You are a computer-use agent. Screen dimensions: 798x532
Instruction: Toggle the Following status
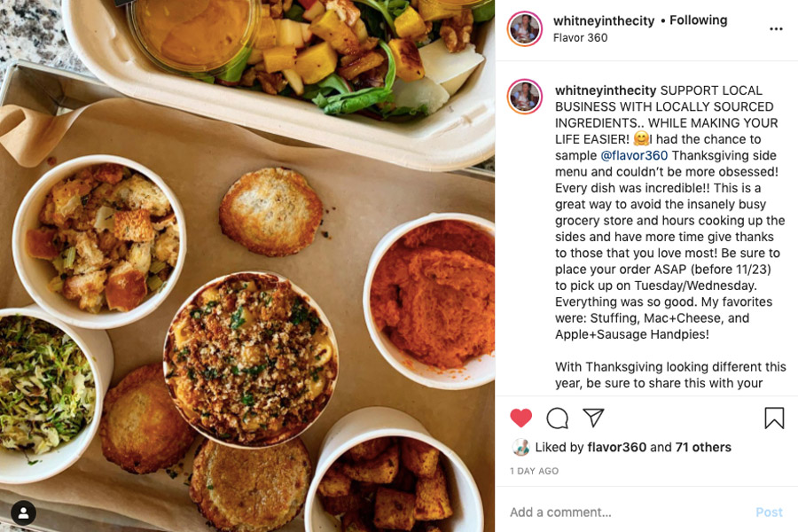point(699,20)
